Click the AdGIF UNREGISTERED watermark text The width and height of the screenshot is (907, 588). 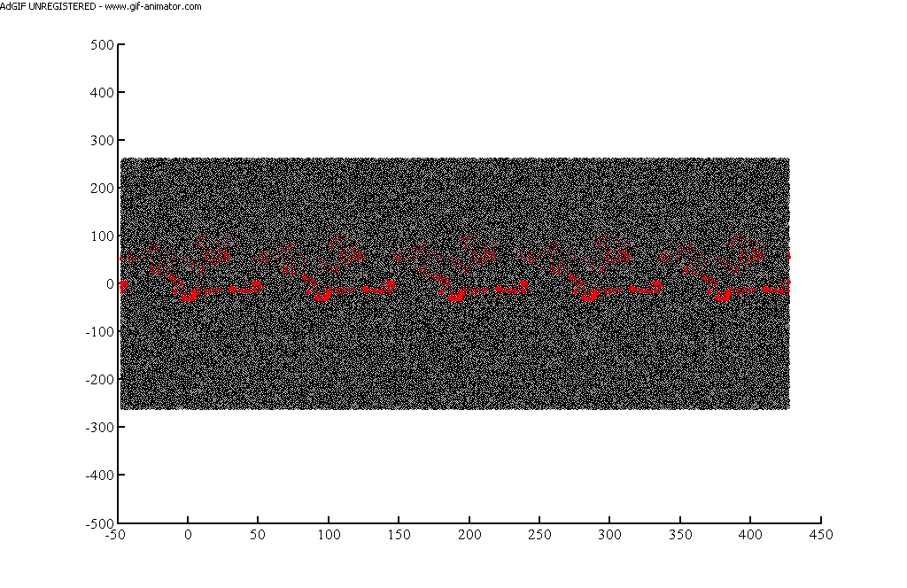49,6
